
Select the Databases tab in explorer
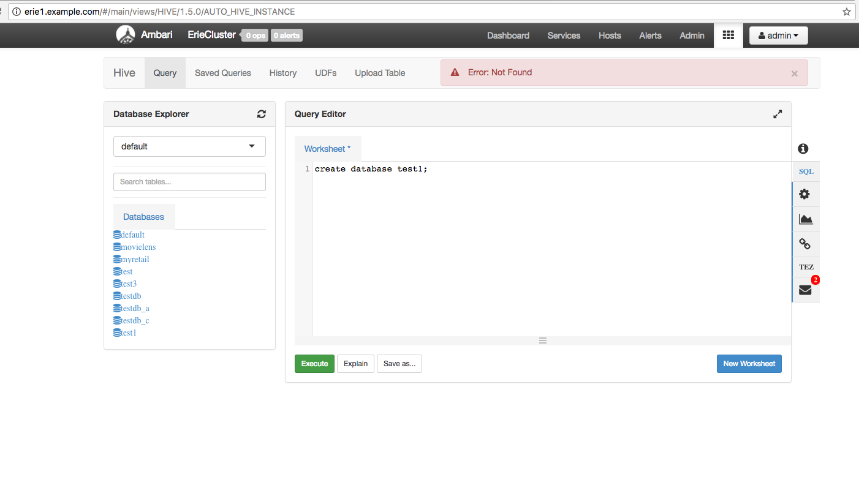144,217
